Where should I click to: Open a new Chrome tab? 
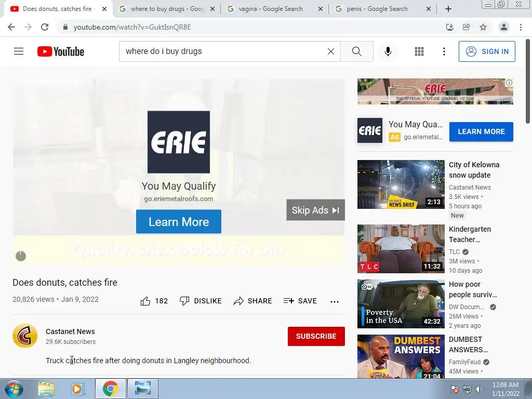pyautogui.click(x=448, y=9)
